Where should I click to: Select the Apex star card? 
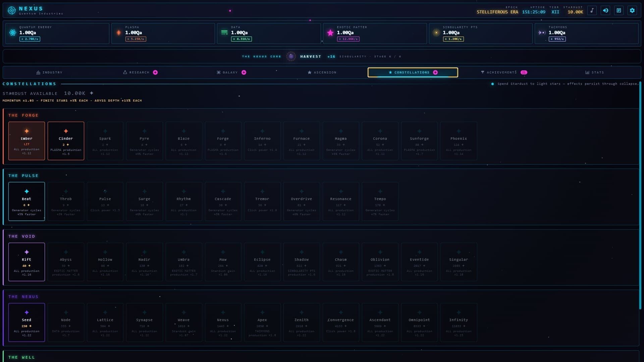[x=262, y=322]
